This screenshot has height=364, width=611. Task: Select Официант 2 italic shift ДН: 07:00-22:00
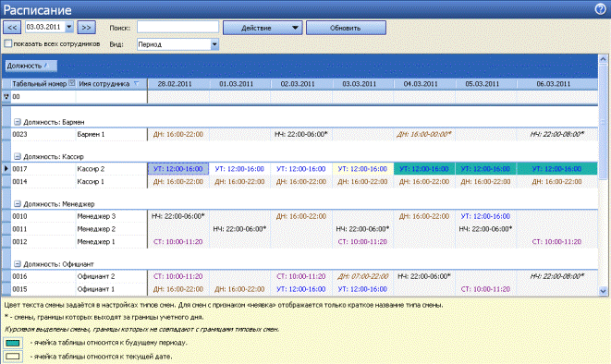362,276
